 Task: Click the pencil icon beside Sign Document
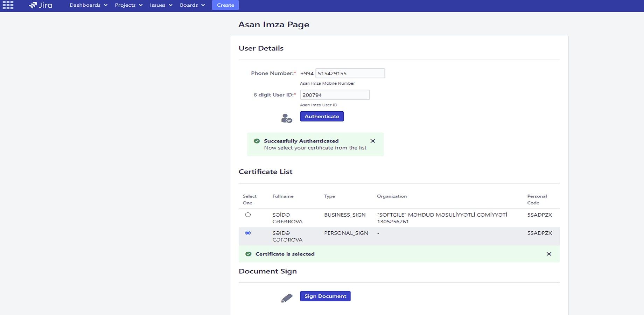(x=287, y=298)
